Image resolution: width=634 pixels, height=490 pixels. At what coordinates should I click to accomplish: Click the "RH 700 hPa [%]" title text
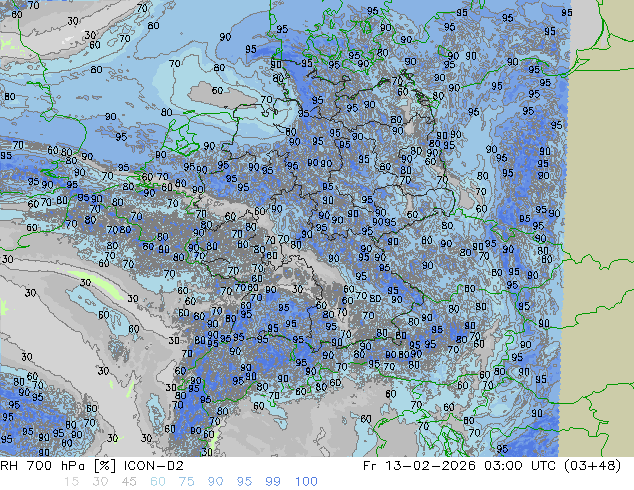[x=58, y=466]
